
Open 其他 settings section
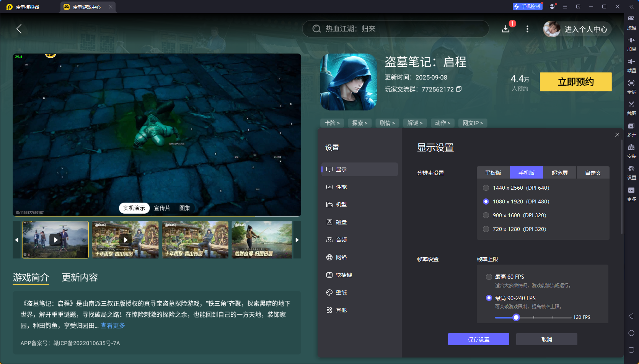360,310
